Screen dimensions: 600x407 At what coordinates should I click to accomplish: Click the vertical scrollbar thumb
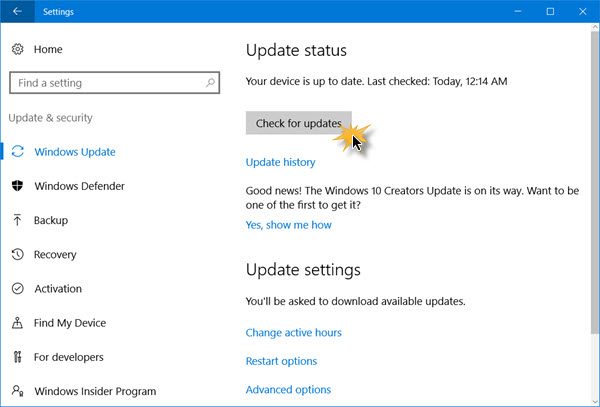pyautogui.click(x=595, y=182)
